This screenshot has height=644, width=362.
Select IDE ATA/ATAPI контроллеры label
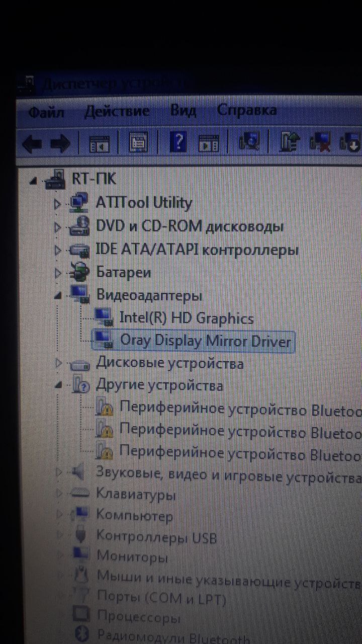[197, 250]
